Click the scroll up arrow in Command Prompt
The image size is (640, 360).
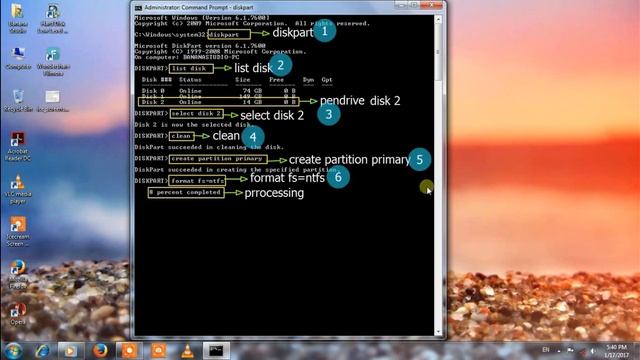point(438,19)
